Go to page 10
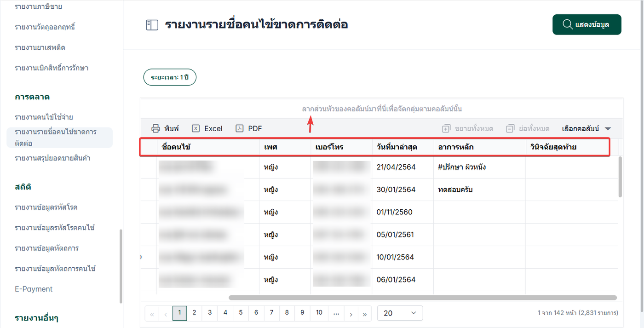The height and width of the screenshot is (328, 644). [319, 313]
